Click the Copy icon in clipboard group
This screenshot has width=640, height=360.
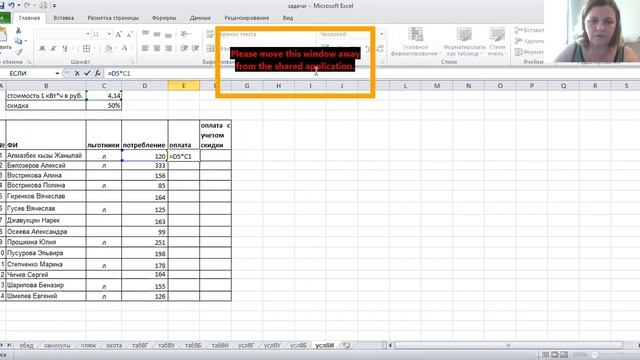[18, 41]
